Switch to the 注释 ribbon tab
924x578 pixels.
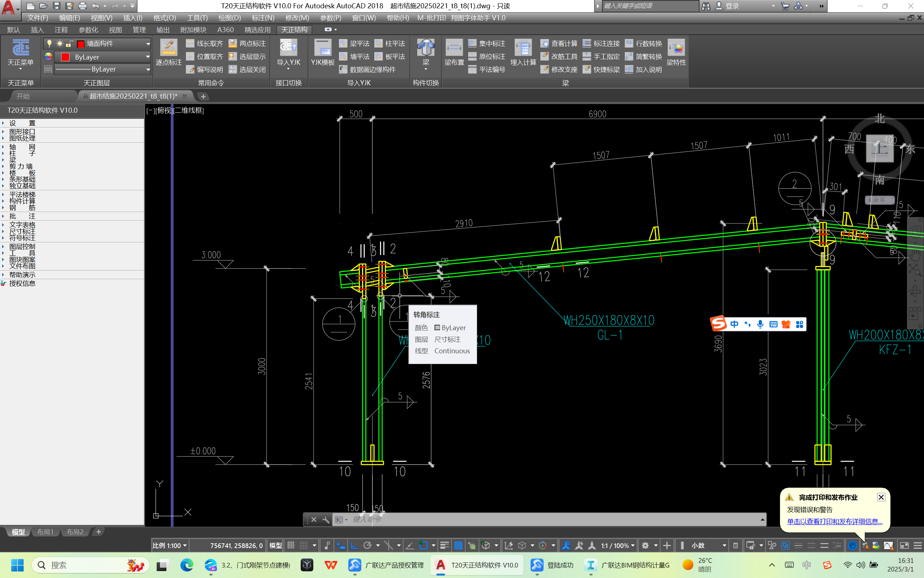61,30
